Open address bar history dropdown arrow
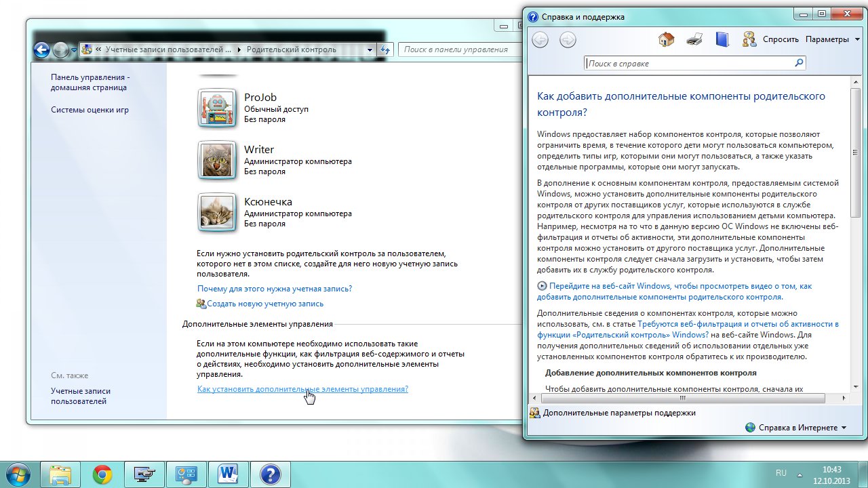Viewport: 868px width, 488px height. (370, 49)
